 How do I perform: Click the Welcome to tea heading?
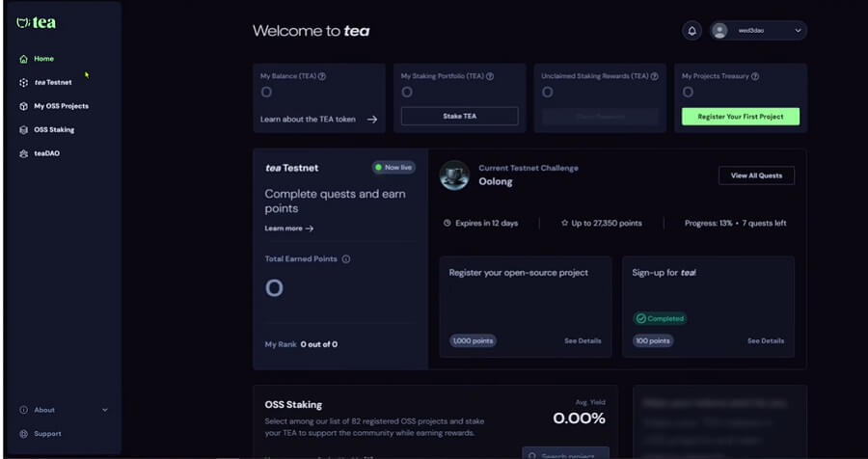pyautogui.click(x=312, y=31)
